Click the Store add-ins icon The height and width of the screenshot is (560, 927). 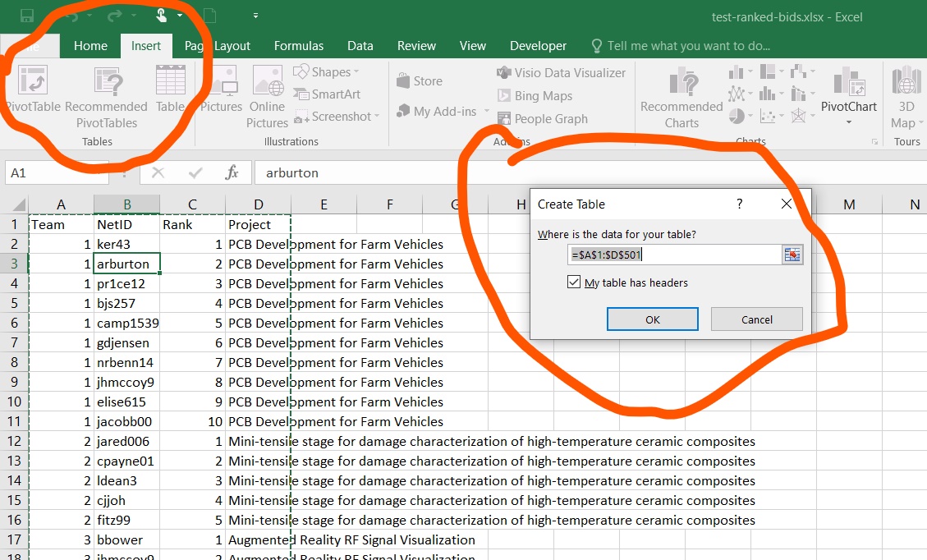click(402, 81)
